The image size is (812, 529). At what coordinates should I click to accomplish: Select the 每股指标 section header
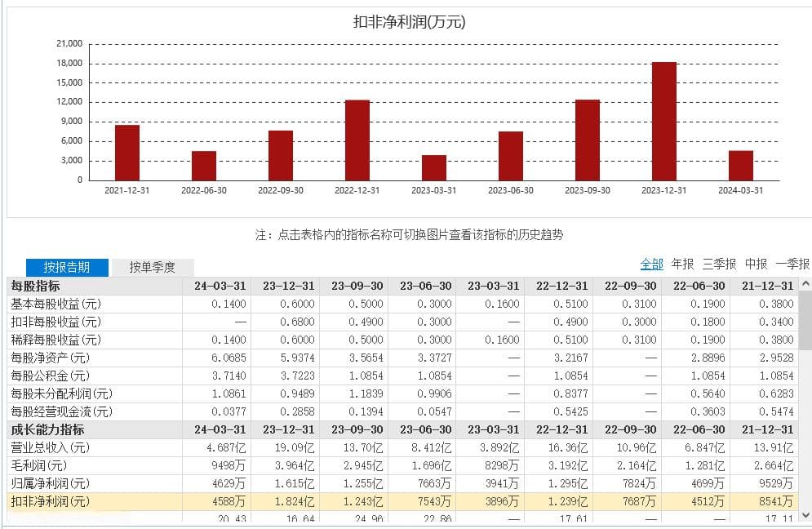[x=35, y=286]
